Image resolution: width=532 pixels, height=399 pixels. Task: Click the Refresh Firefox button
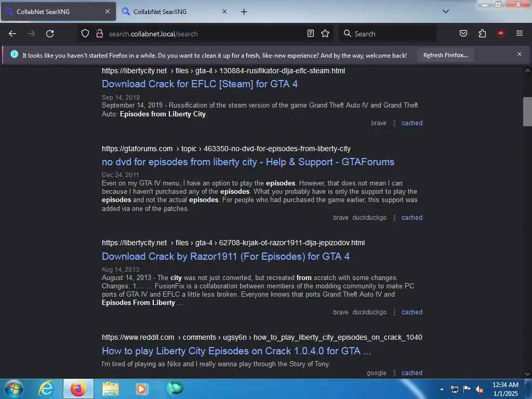click(445, 55)
